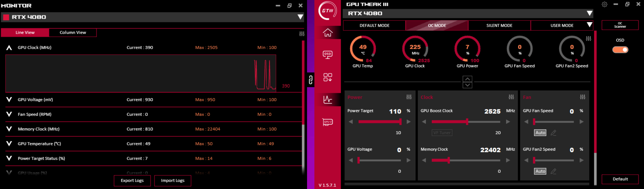The image size is (644, 189).
Task: Click the Monitor list vertical scrollbar
Action: coord(303,83)
